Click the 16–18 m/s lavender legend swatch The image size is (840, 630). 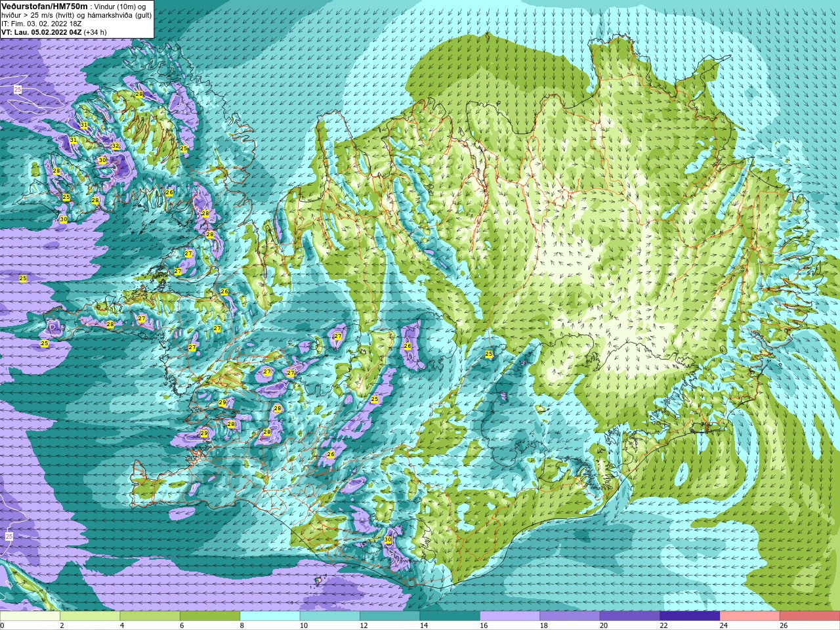[510, 616]
